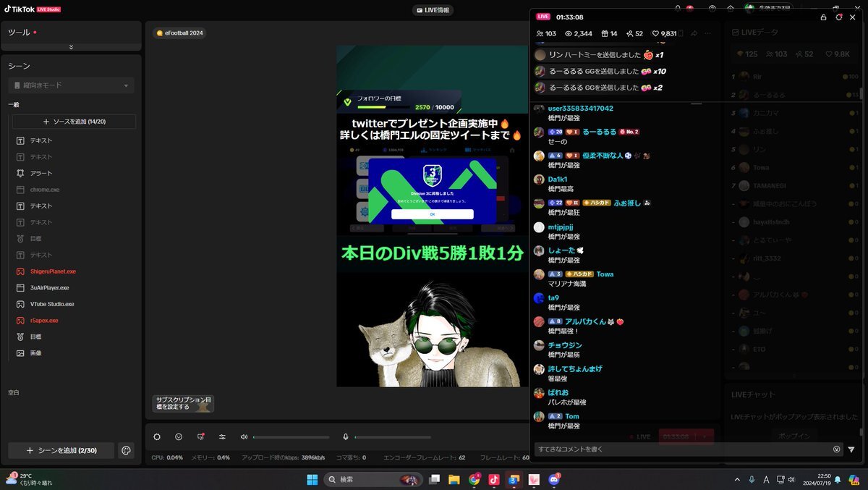Open the three-dots more menu in chat header
The height and width of the screenshot is (490, 868).
708,33
